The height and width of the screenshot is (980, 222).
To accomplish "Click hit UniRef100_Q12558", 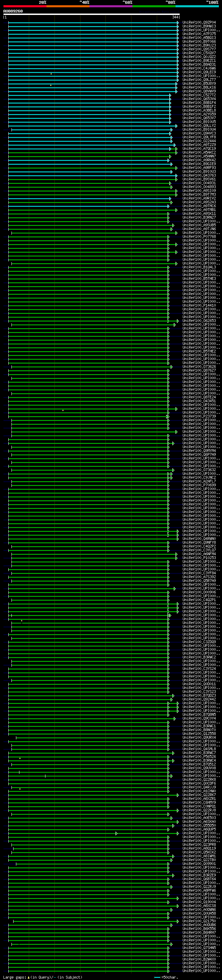I will (199, 734).
